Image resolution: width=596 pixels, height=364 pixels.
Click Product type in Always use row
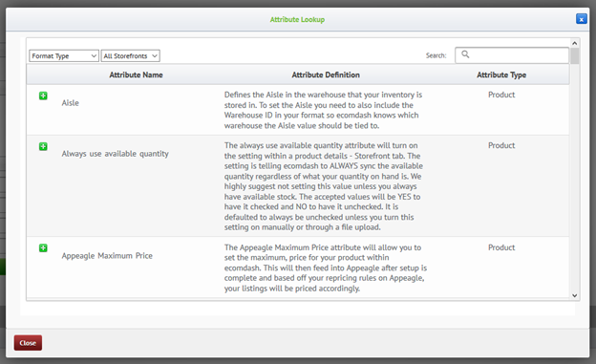click(501, 145)
